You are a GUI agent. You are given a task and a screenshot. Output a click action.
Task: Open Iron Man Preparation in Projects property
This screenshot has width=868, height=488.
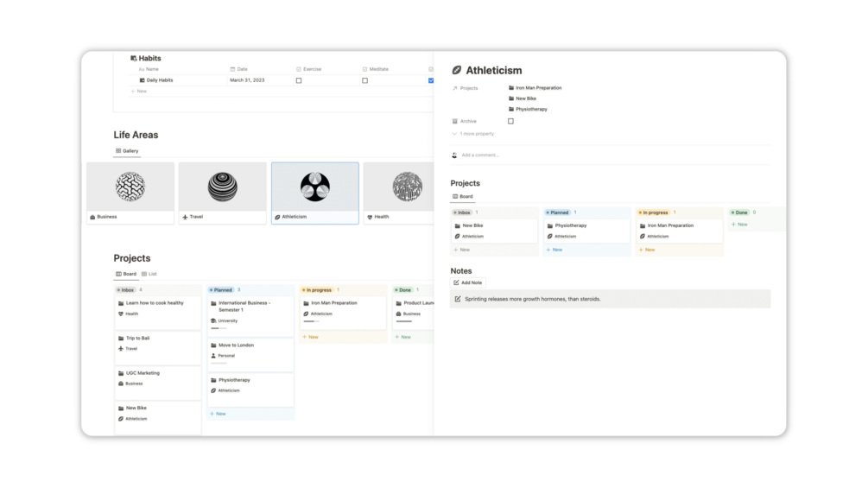pos(535,88)
